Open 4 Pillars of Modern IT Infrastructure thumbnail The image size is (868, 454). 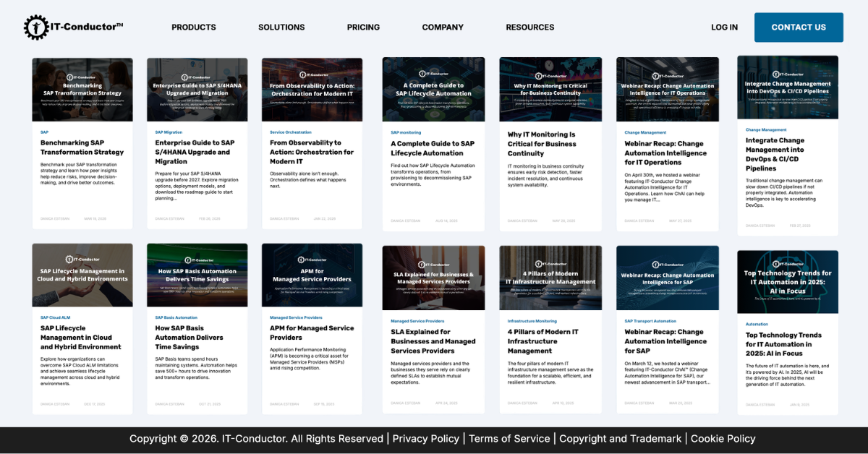[550, 278]
